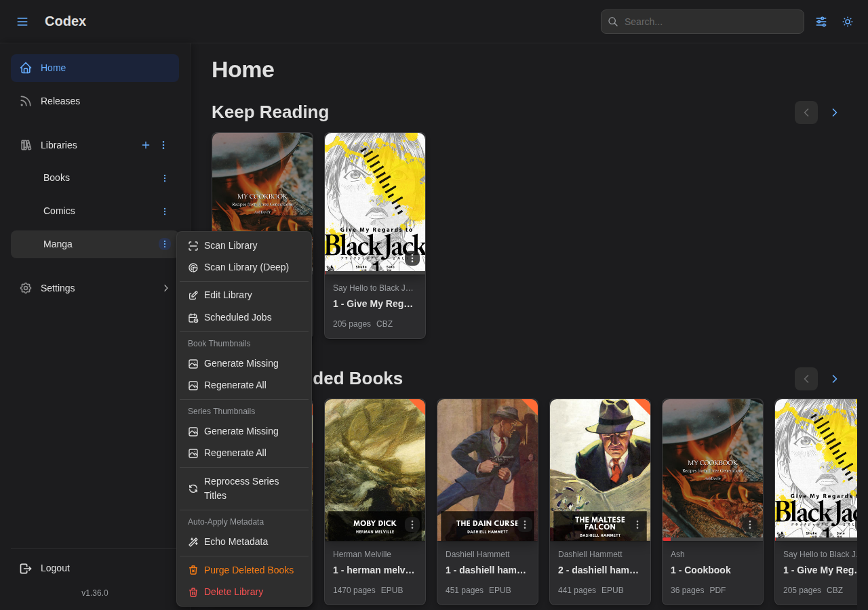Open Books library options menu
Image resolution: width=868 pixels, height=610 pixels.
coord(164,178)
